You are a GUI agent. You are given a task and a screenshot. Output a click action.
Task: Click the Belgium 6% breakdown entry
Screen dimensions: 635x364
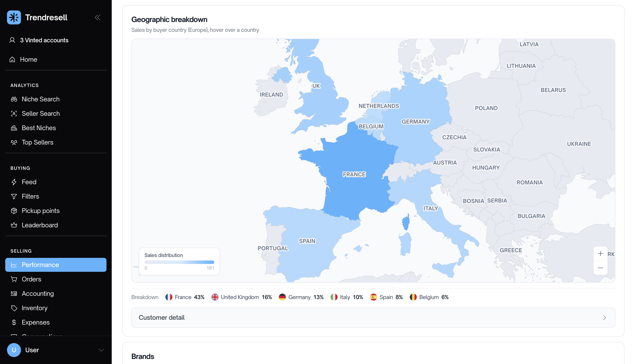click(x=429, y=297)
